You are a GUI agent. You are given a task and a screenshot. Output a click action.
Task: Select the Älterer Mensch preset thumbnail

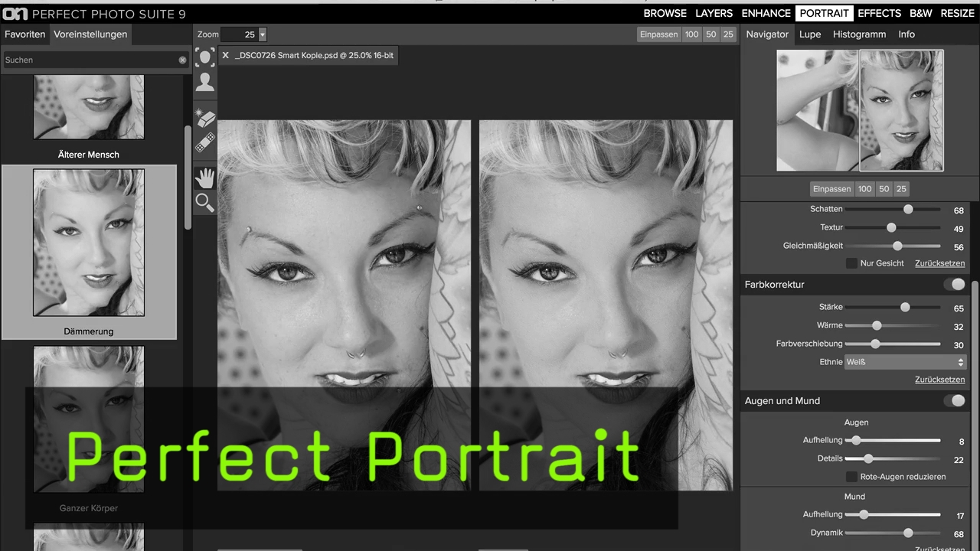(x=89, y=107)
